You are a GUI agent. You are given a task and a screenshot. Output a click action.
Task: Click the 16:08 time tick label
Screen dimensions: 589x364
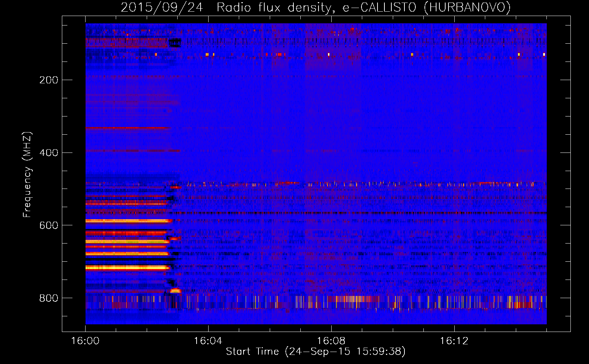point(331,341)
